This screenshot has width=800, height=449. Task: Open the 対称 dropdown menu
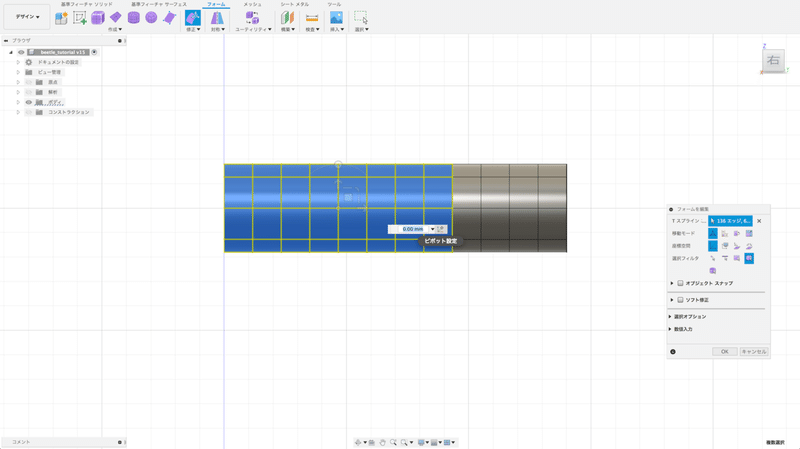(x=218, y=30)
